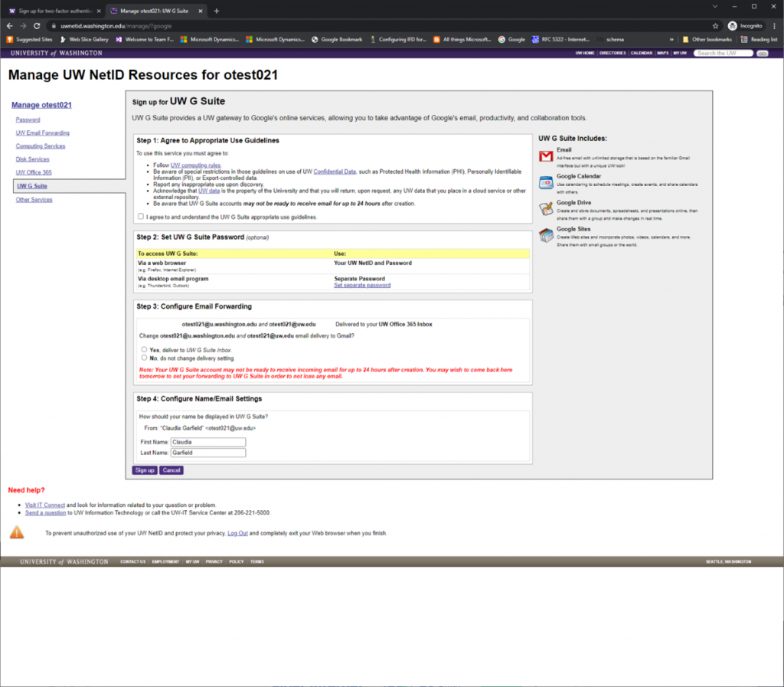Viewport: 784px width, 687px height.
Task: Bookmark this page with the star icon
Action: pos(716,25)
